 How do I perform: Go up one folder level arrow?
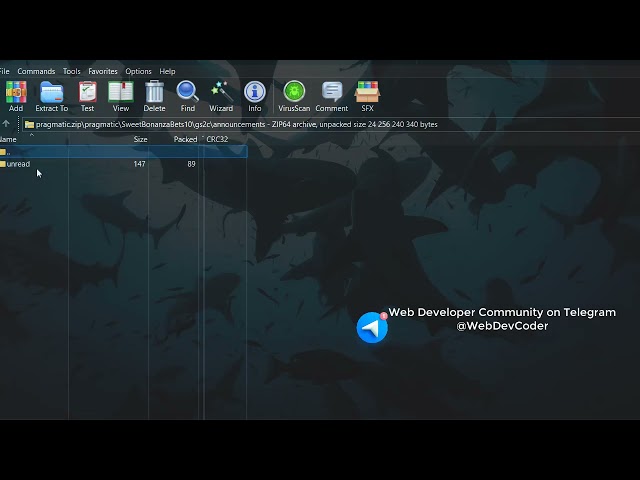point(6,124)
